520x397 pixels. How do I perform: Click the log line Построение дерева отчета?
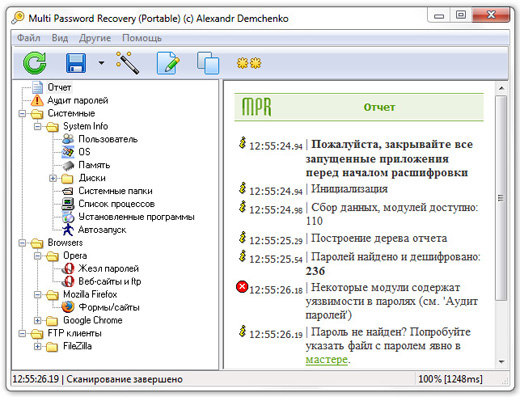tap(379, 238)
